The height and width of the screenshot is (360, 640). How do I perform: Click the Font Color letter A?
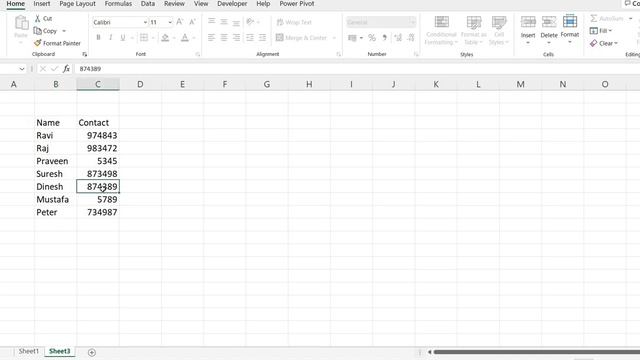(185, 38)
